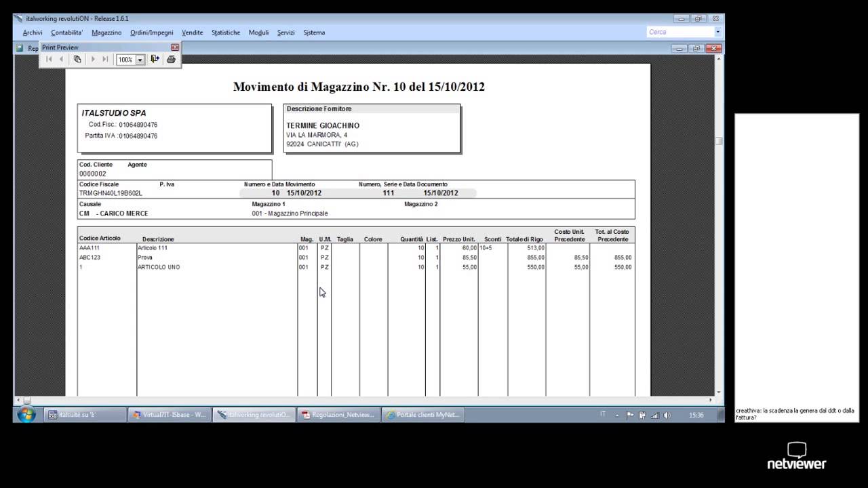Minimize the inner report window
This screenshot has height=488, width=868.
click(x=679, y=48)
